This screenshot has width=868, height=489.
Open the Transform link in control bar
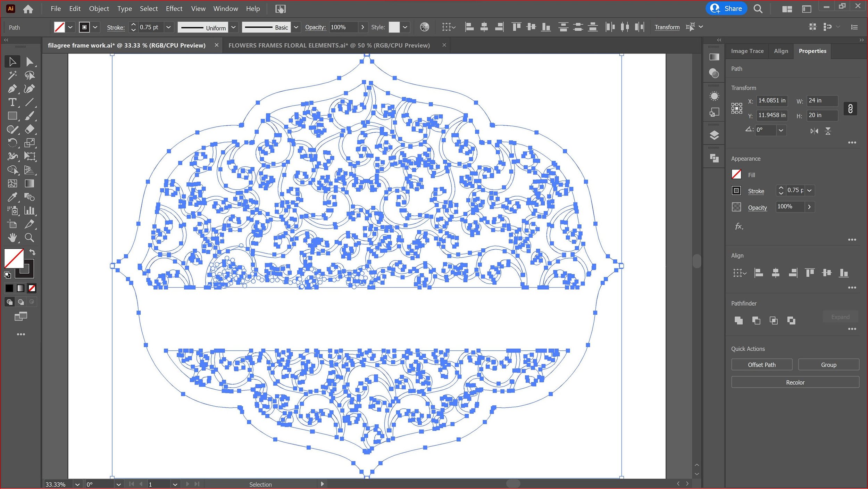point(667,27)
